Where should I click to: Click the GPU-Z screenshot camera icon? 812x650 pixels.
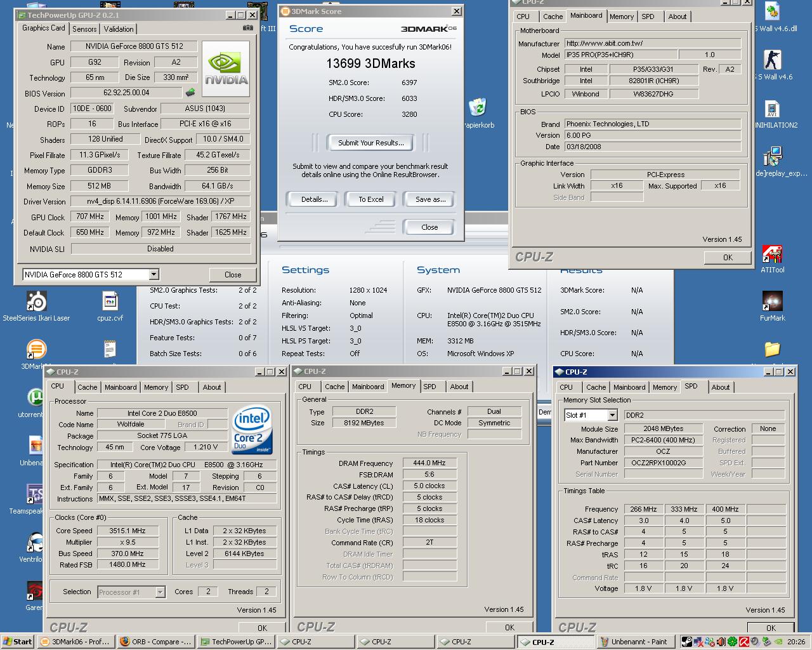(x=247, y=28)
